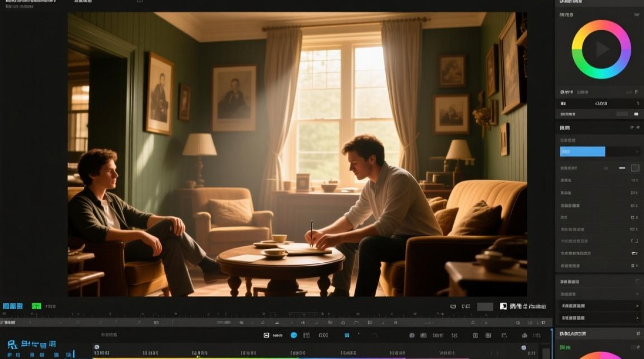Click the white rounded-rectangle icon in the timeline toolbar

pos(266,335)
